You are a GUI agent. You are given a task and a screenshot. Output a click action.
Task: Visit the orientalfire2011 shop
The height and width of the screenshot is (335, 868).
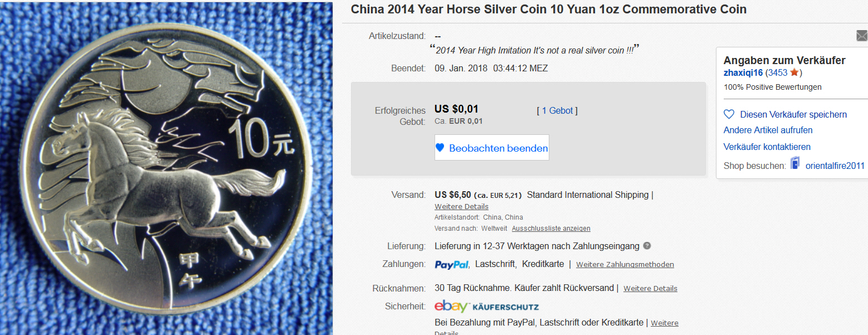[835, 166]
